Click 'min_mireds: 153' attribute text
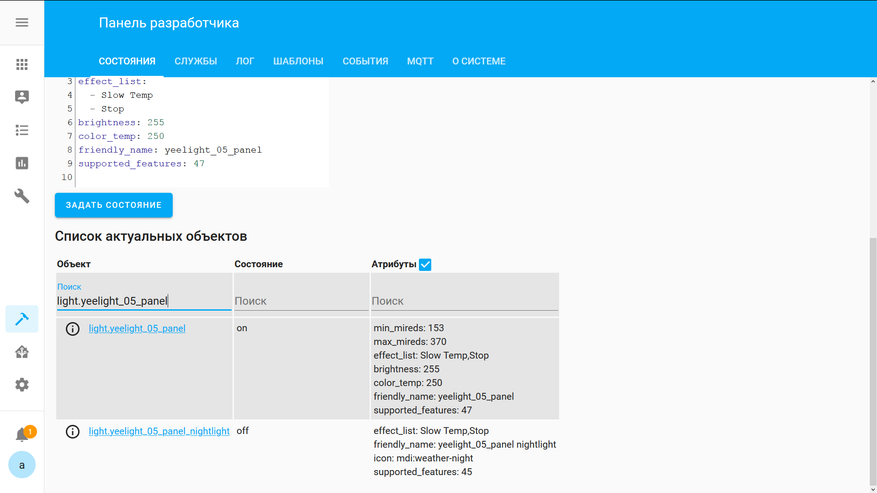The image size is (877, 493). pyautogui.click(x=409, y=328)
